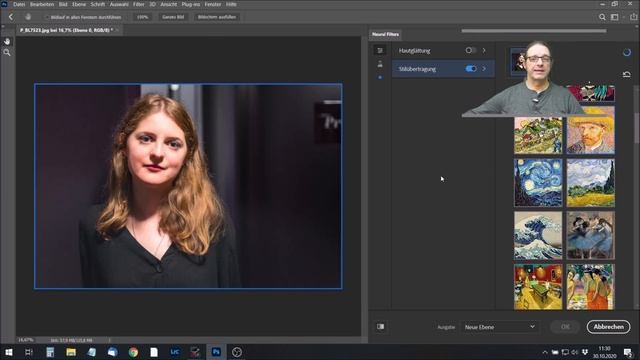Open the zoom percentage field in status bar
The image size is (640, 360).
(x=26, y=340)
